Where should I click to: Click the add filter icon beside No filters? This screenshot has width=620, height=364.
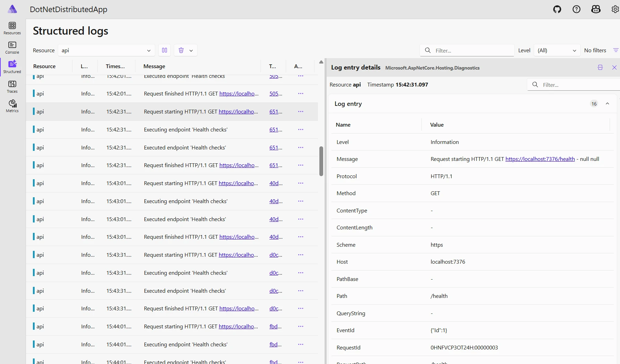pos(615,50)
